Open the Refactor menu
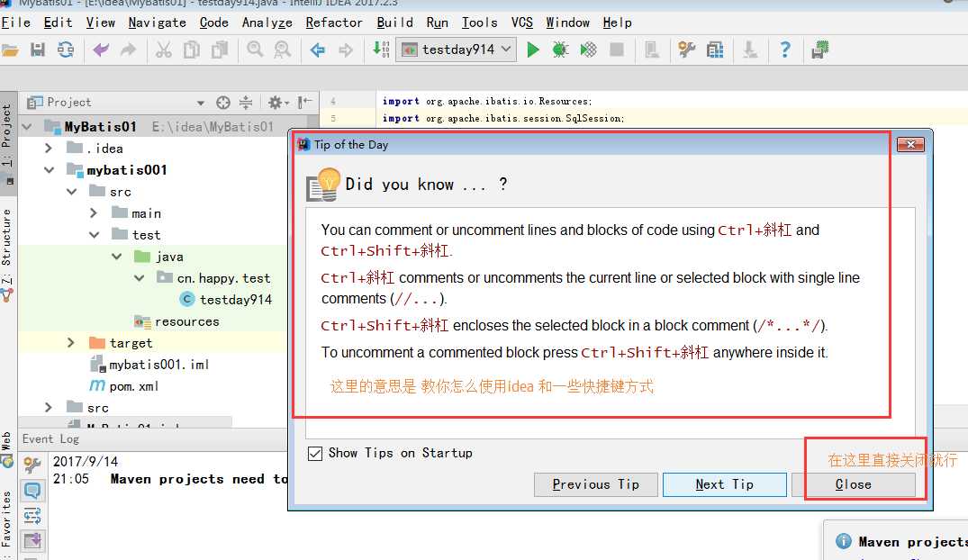Viewport: 968px width, 560px height. [x=334, y=23]
